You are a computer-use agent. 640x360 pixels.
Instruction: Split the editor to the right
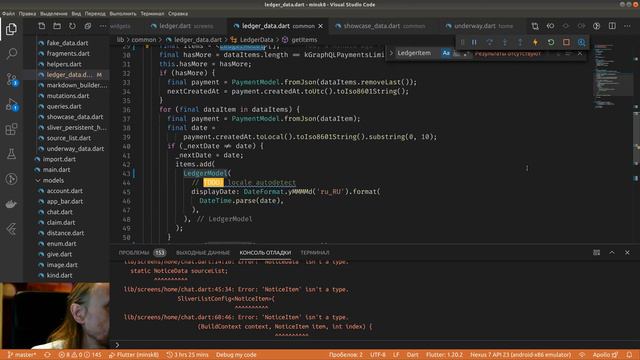(612, 26)
